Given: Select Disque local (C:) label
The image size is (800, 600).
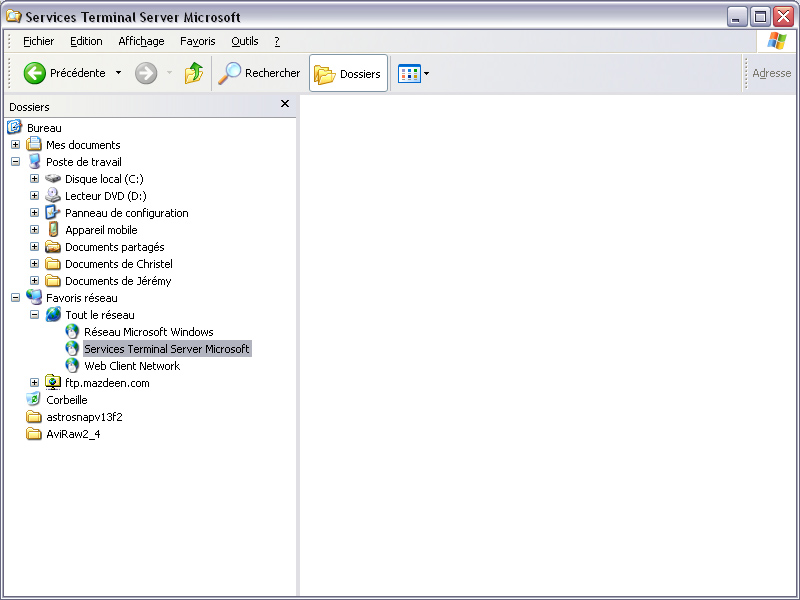Looking at the screenshot, I should (x=104, y=179).
